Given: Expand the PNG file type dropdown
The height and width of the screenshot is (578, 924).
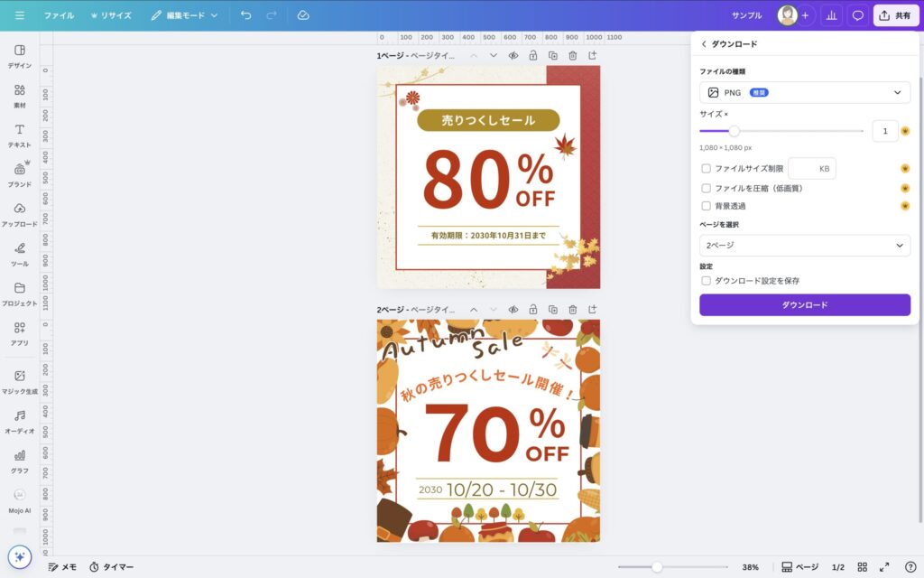Looking at the screenshot, I should click(x=804, y=92).
